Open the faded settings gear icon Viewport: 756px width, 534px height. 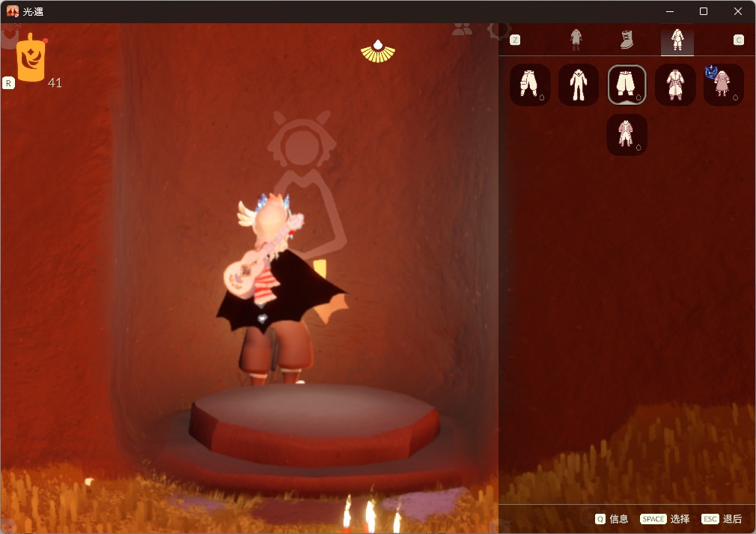tap(498, 30)
